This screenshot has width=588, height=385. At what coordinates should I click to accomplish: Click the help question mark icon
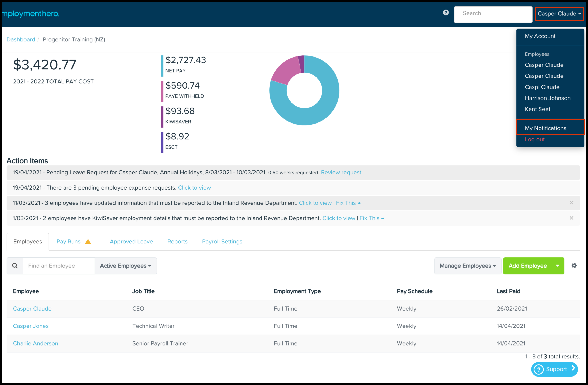pyautogui.click(x=445, y=13)
